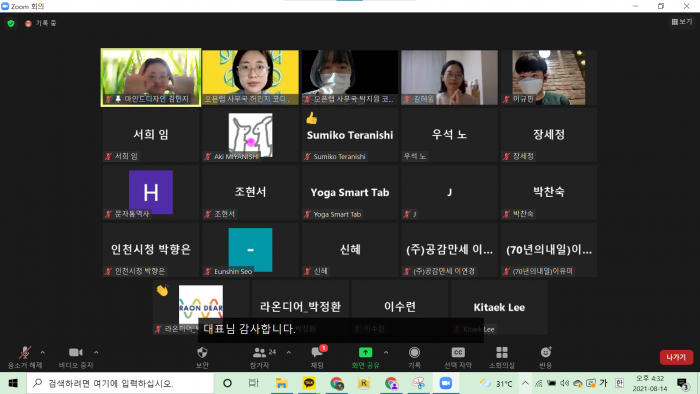Click the 서희 임 participant name
Screen dimensions: 700x394
coord(151,134)
